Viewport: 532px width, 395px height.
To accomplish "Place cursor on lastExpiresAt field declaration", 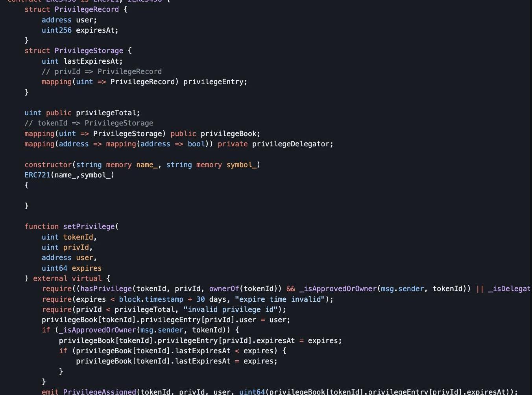I will (82, 61).
